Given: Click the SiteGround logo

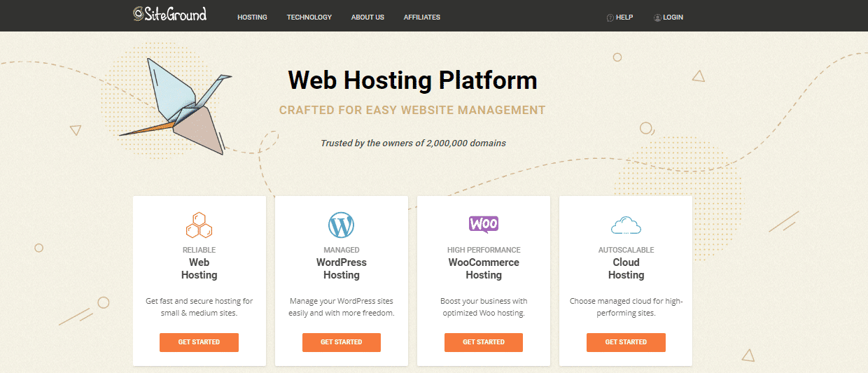Looking at the screenshot, I should 170,14.
